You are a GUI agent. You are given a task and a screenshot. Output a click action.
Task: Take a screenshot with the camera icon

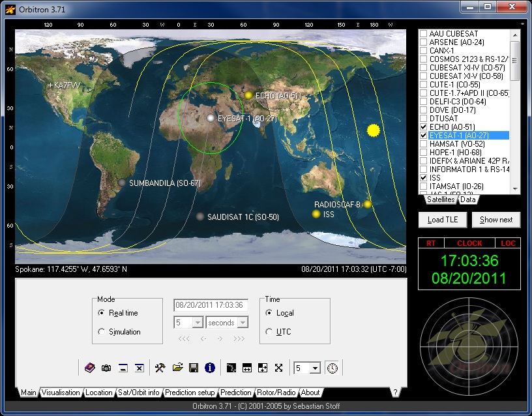[106, 368]
